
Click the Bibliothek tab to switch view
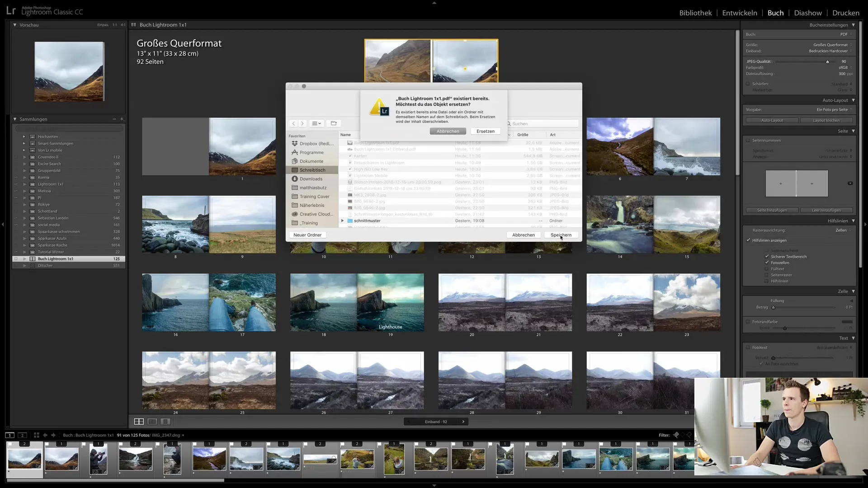695,13
